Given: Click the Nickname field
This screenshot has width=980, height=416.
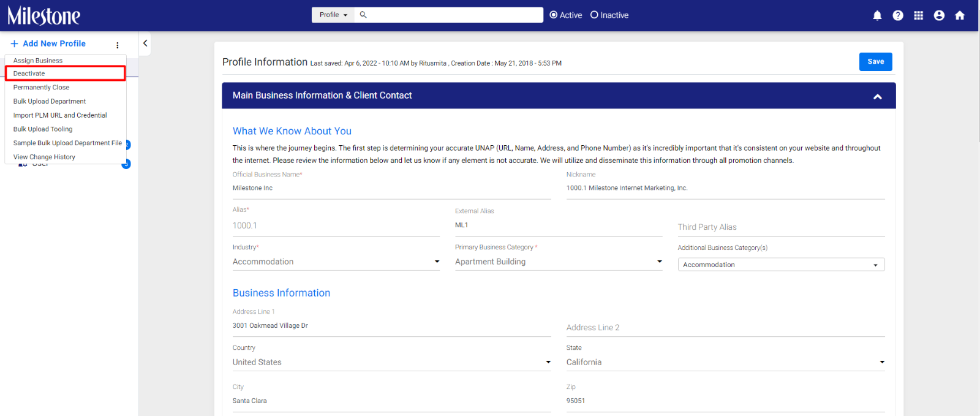Looking at the screenshot, I should coord(726,188).
